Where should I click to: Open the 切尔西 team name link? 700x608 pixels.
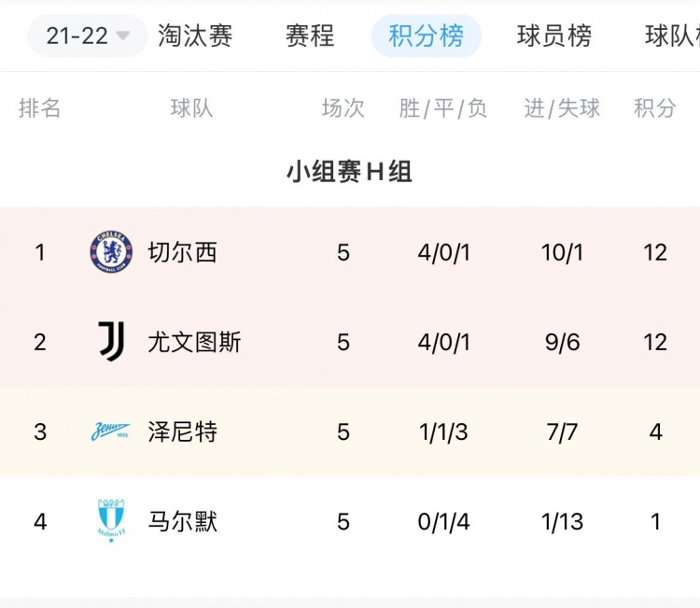pos(183,252)
